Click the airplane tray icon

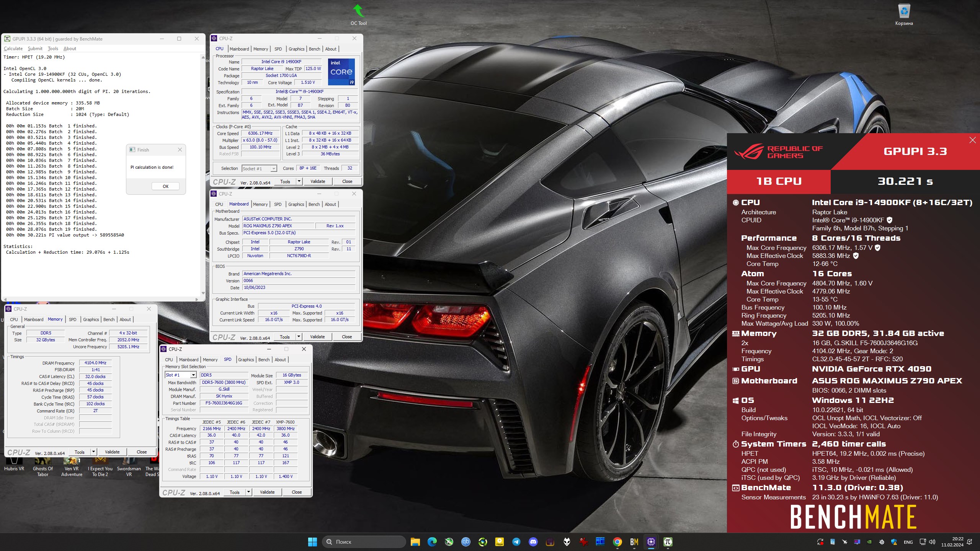(845, 542)
